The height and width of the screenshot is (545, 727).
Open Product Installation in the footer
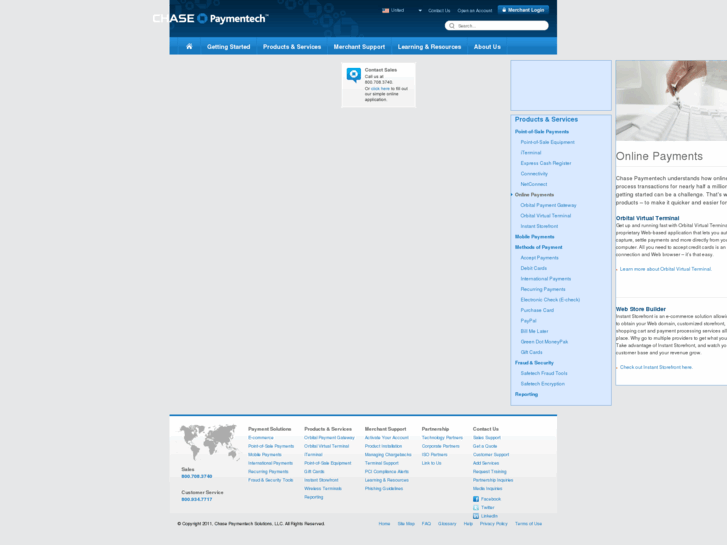coord(383,446)
